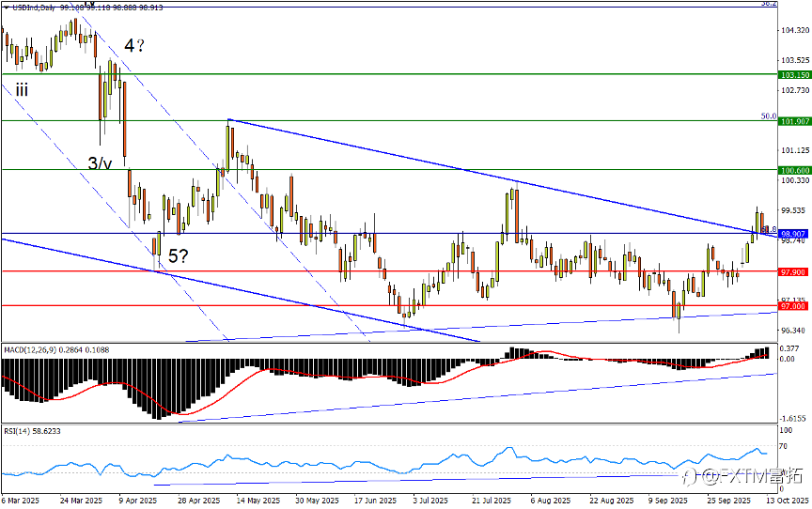Screen dimensions: 812x509
Task: Click the 25 Sep 2025 date label
Action: pos(728,501)
